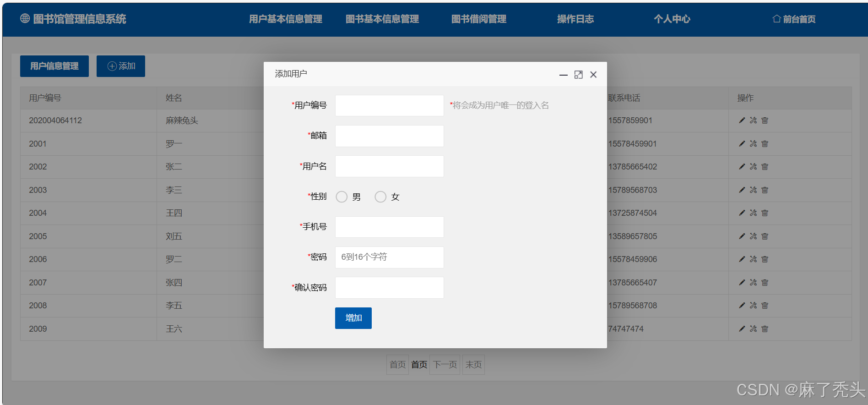Focus the 手机号 input field
The width and height of the screenshot is (868, 405).
tap(390, 227)
